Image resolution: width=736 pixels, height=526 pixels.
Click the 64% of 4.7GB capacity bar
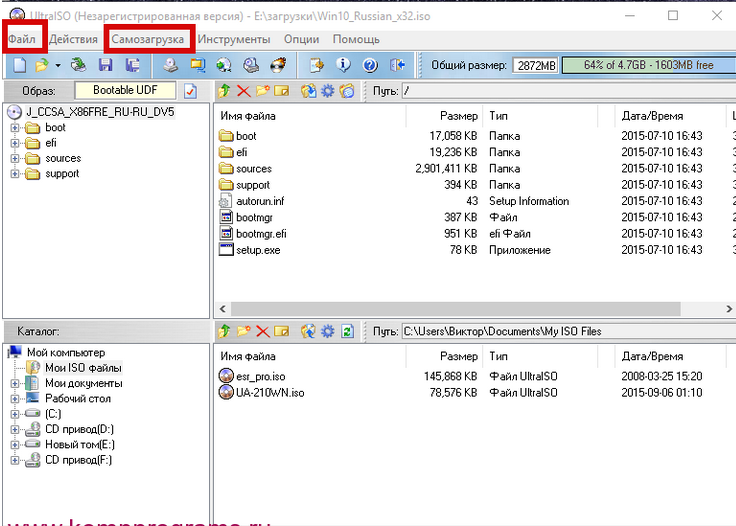click(x=649, y=65)
